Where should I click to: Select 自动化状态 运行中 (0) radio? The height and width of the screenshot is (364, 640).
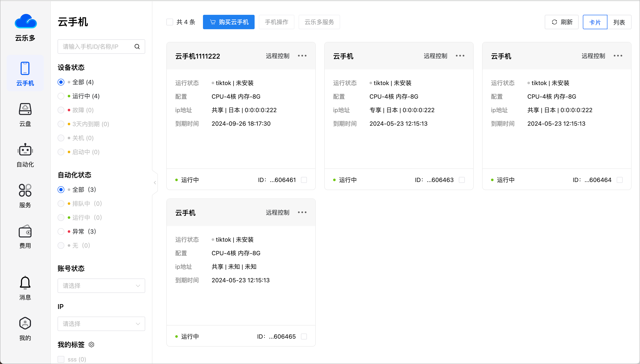coord(61,218)
